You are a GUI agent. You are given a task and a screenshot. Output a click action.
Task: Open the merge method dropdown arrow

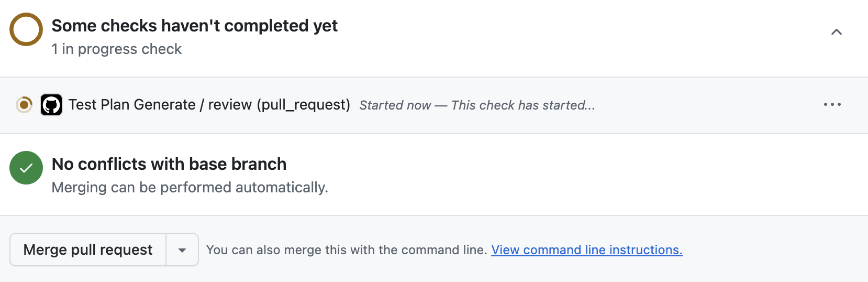click(x=182, y=250)
